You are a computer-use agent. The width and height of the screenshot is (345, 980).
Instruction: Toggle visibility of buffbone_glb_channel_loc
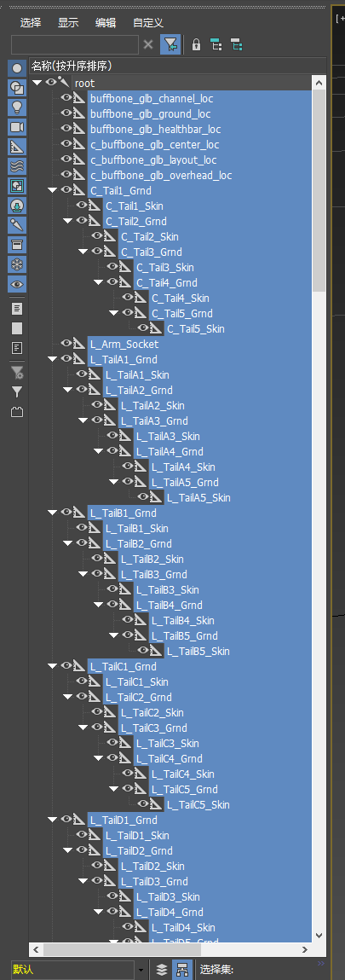pyautogui.click(x=66, y=98)
